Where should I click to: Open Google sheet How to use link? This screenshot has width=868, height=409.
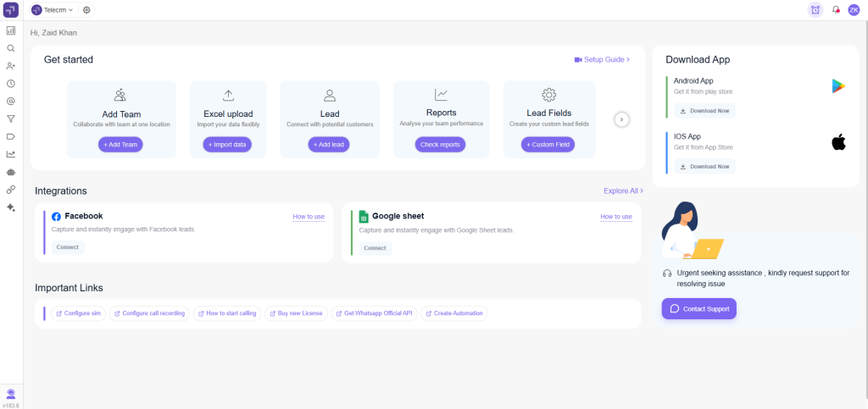click(x=616, y=217)
